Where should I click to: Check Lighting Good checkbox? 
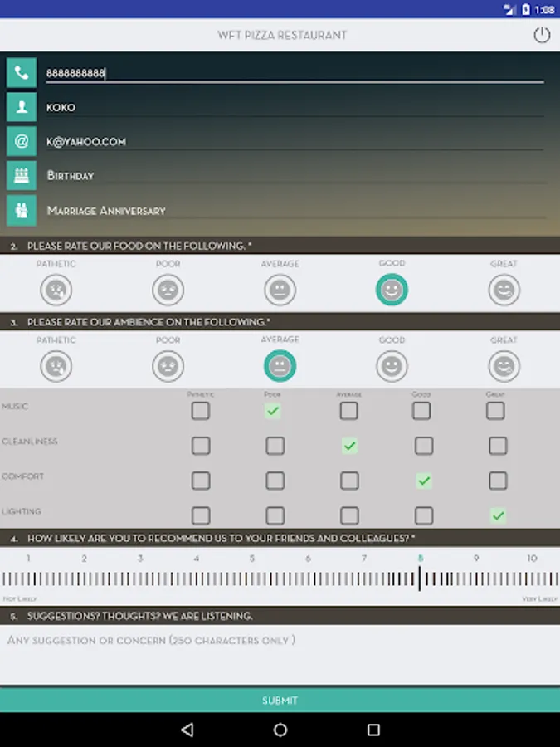pos(424,515)
